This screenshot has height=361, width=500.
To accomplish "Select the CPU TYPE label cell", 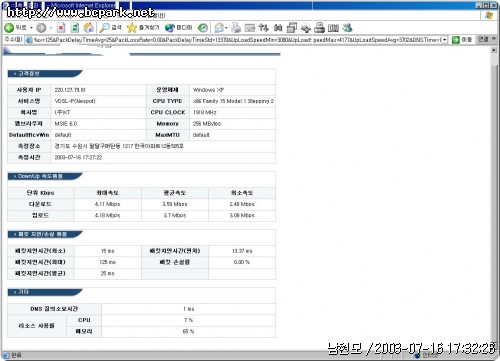I will point(167,101).
